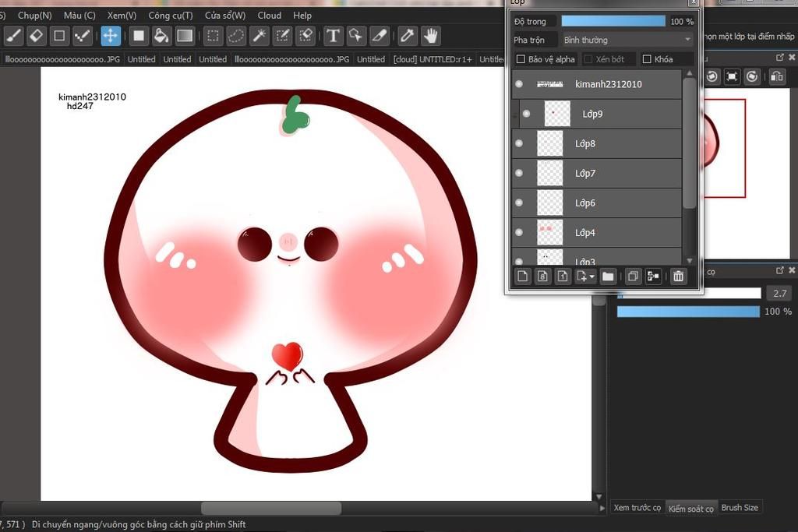Select the Bucket fill tool
798x532 pixels.
click(x=161, y=36)
